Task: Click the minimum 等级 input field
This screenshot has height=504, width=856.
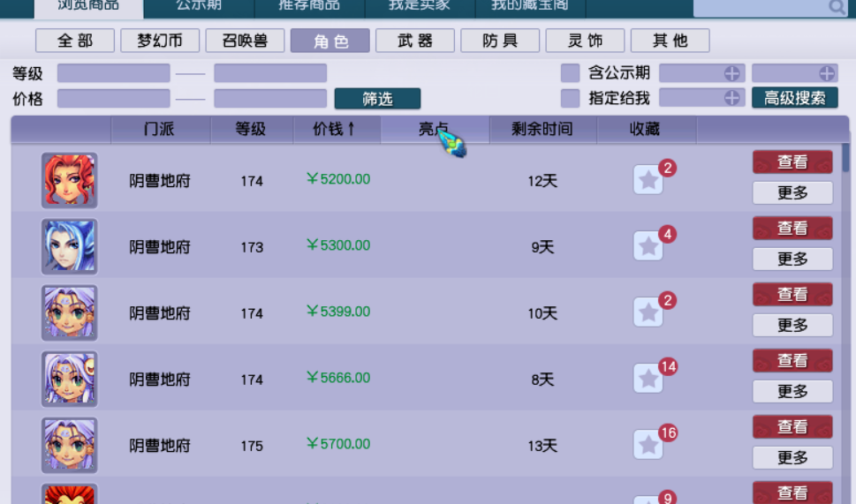Action: tap(113, 73)
